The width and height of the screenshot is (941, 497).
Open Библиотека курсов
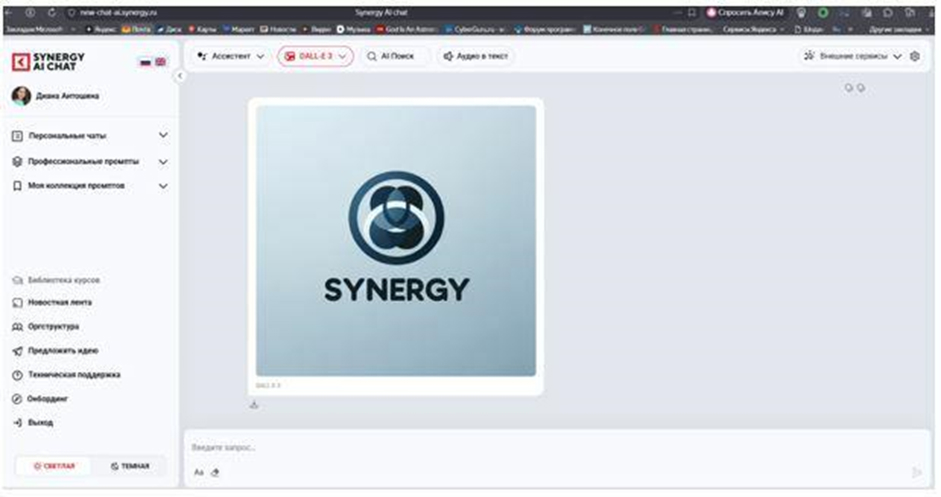pos(56,280)
